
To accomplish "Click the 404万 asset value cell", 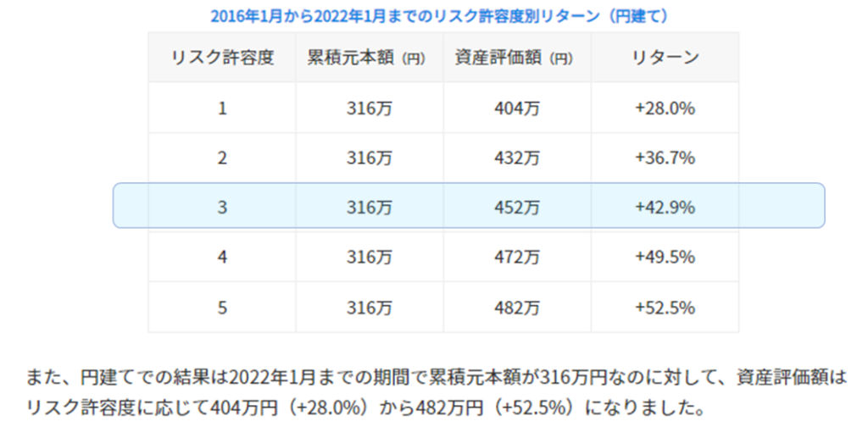I will point(516,108).
